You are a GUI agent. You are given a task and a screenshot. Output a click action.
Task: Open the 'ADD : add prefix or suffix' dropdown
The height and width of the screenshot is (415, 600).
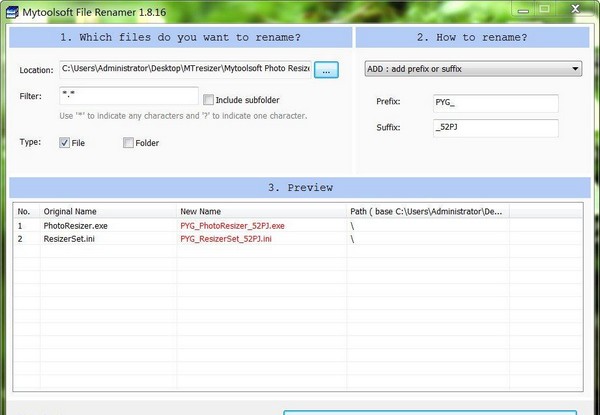pos(472,69)
